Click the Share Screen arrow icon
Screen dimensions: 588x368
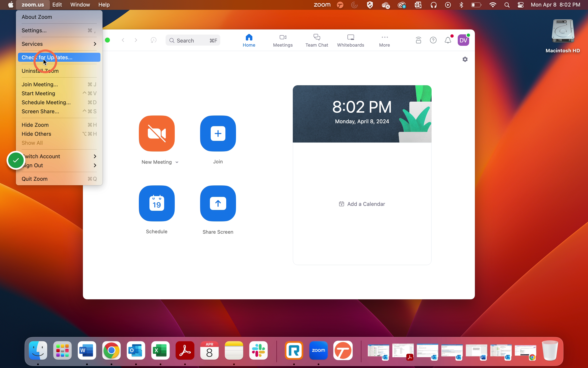click(x=218, y=203)
